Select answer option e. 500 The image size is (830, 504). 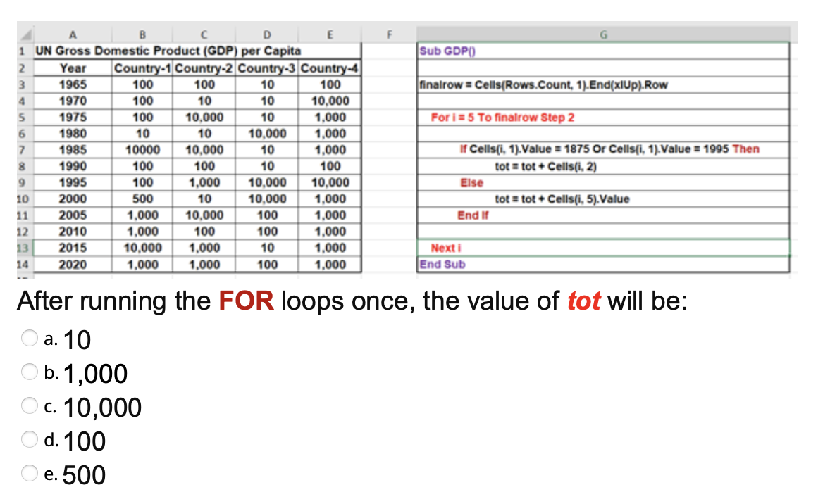click(x=29, y=473)
